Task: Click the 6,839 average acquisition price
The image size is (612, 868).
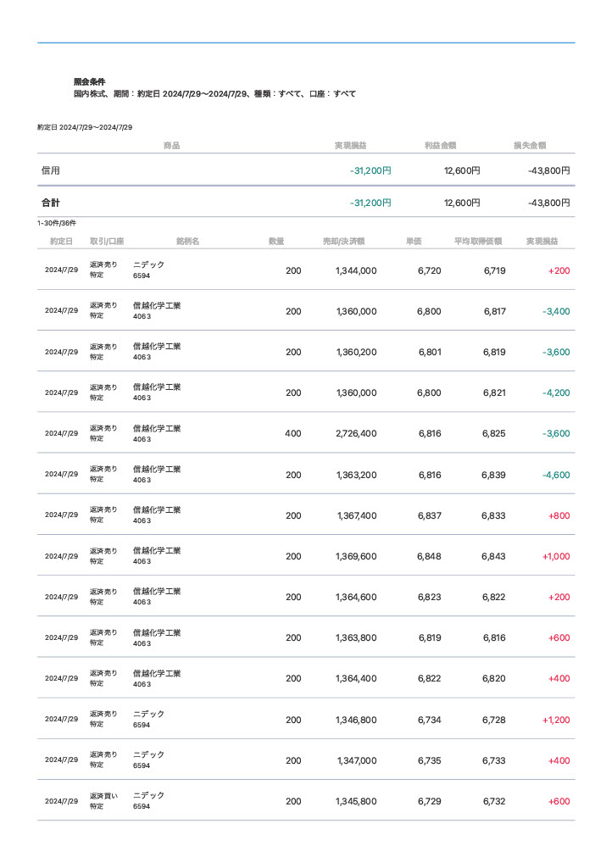Action: (493, 476)
